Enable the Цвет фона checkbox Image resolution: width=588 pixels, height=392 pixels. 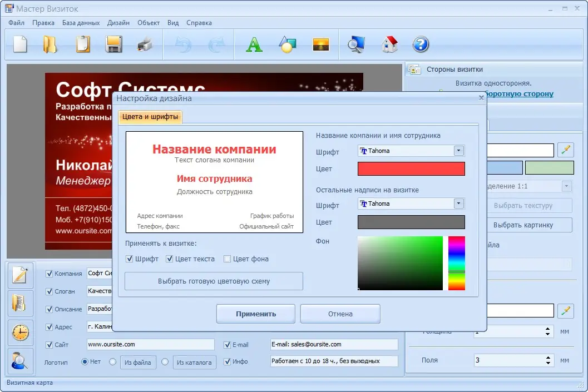tap(228, 259)
